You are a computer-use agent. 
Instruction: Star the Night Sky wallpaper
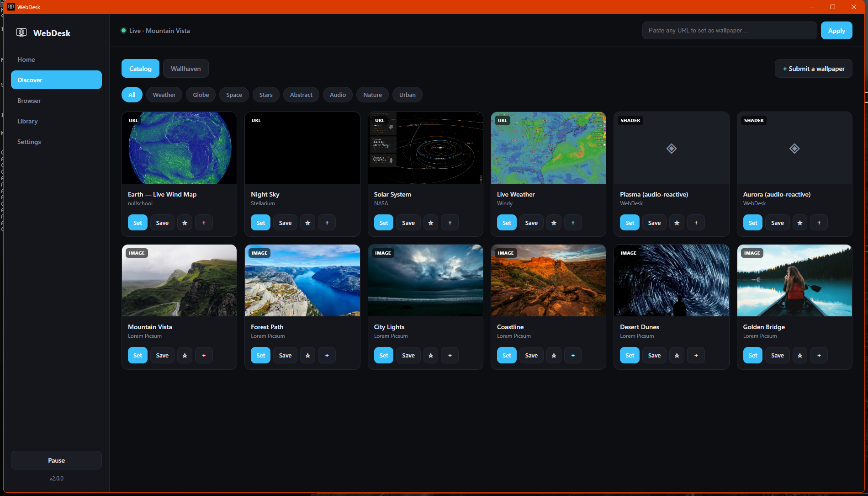(x=308, y=223)
